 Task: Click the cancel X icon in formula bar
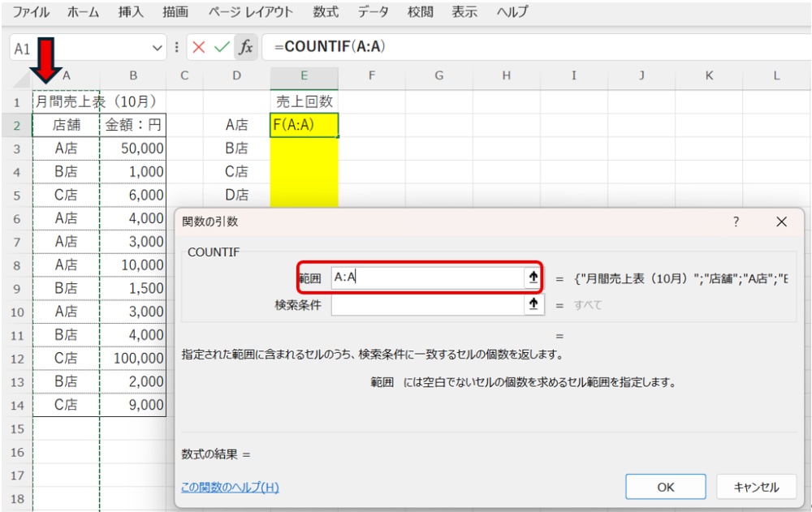tap(199, 48)
